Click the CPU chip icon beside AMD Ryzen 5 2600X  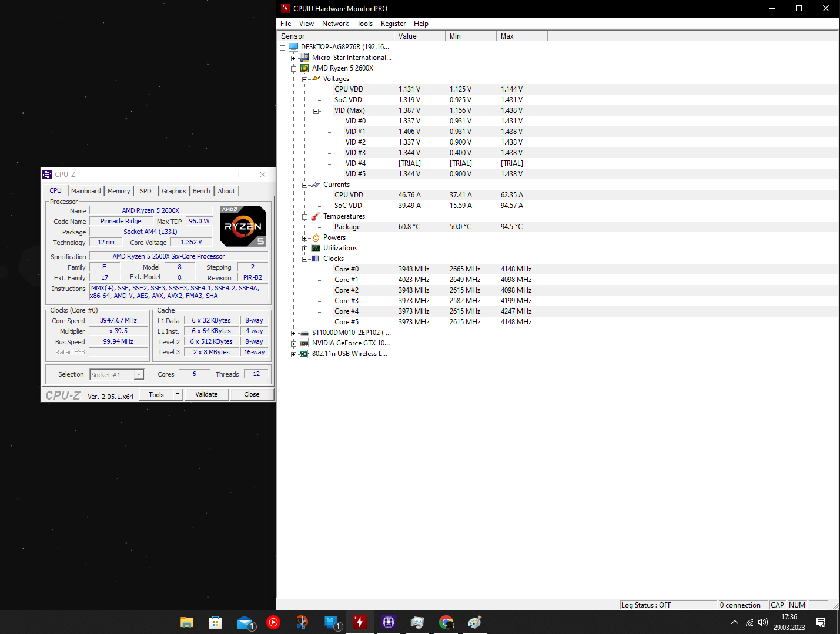(304, 68)
